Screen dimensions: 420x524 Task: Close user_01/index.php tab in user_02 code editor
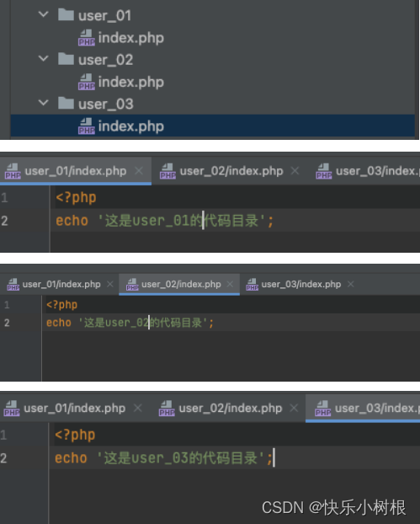(x=110, y=284)
